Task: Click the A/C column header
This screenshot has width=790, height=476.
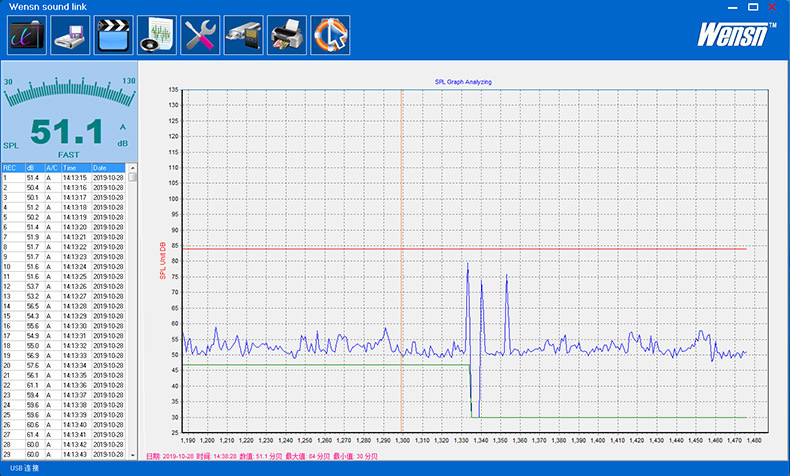Action: point(52,168)
